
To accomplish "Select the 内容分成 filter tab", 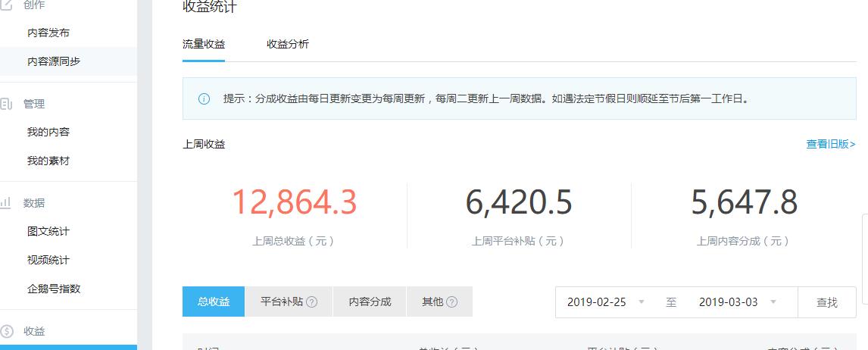I will [370, 302].
